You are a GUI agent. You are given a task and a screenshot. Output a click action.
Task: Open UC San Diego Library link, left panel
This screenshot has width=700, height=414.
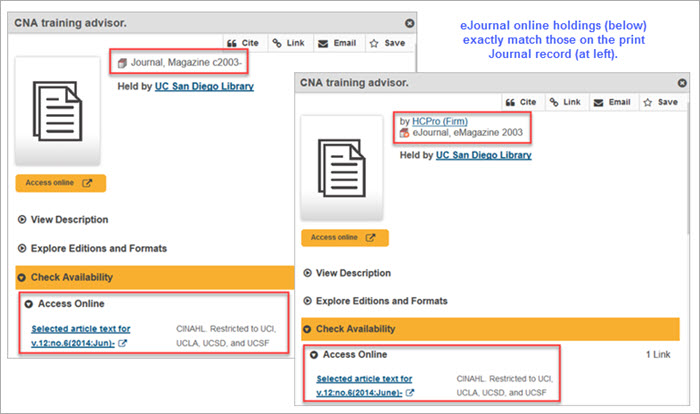[x=204, y=86]
